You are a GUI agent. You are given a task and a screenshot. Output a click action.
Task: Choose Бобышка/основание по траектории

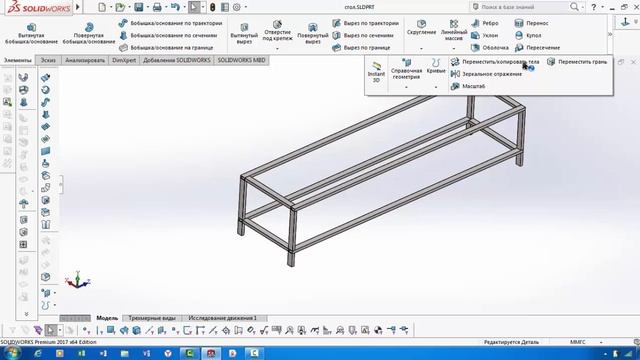pyautogui.click(x=170, y=23)
